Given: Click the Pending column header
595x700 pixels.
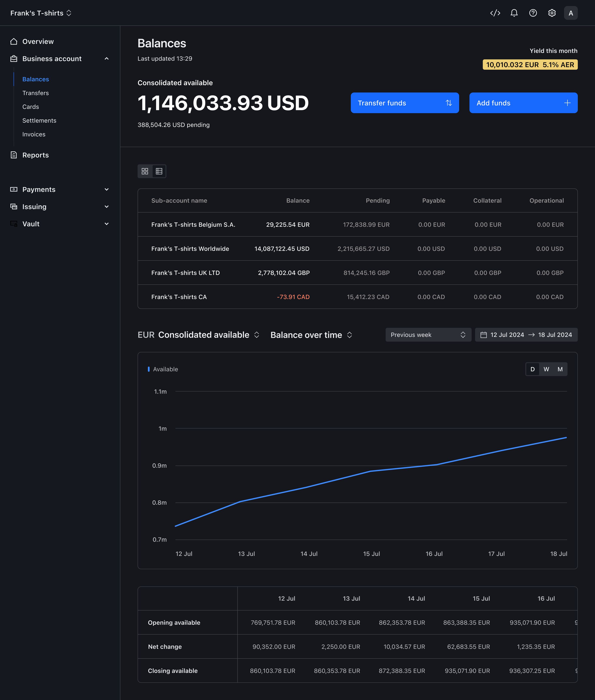Looking at the screenshot, I should [x=377, y=200].
